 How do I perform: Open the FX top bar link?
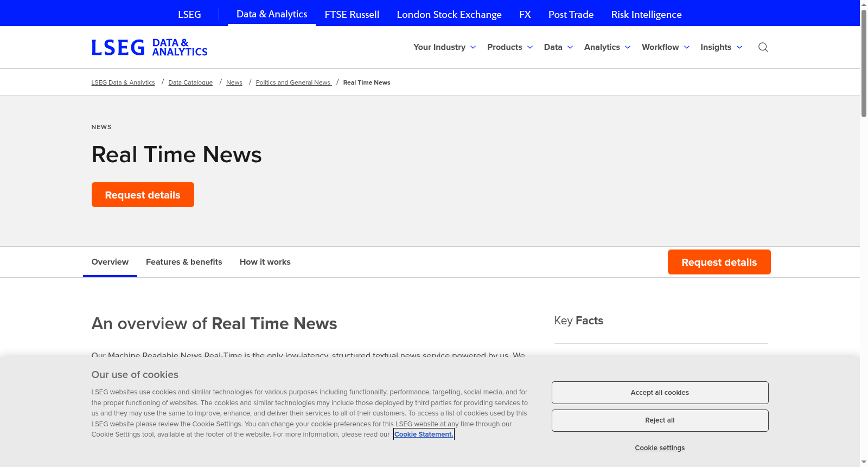(525, 15)
